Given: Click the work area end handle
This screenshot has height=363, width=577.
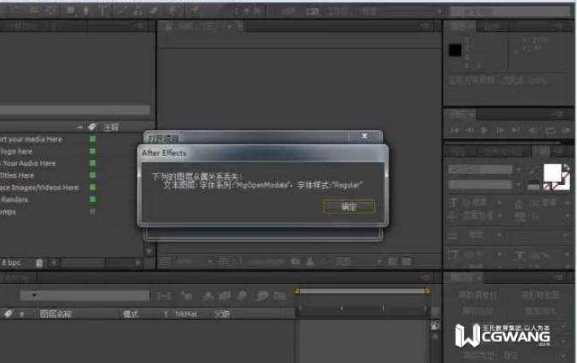Looking at the screenshot, I should (x=427, y=292).
